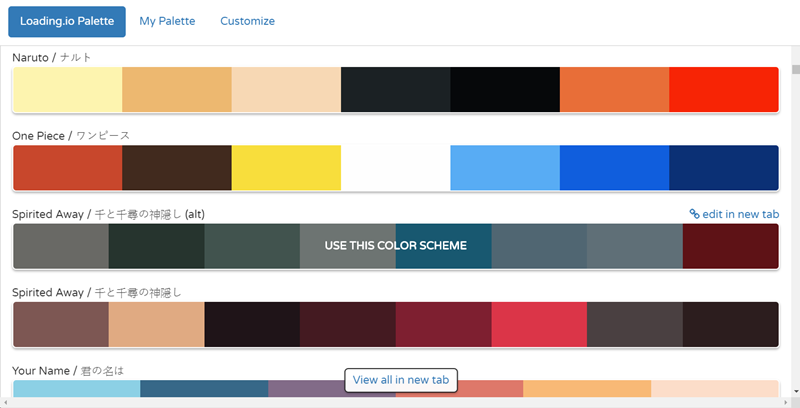Open the Loading.io Palette tab
This screenshot has width=800, height=408.
pos(67,21)
